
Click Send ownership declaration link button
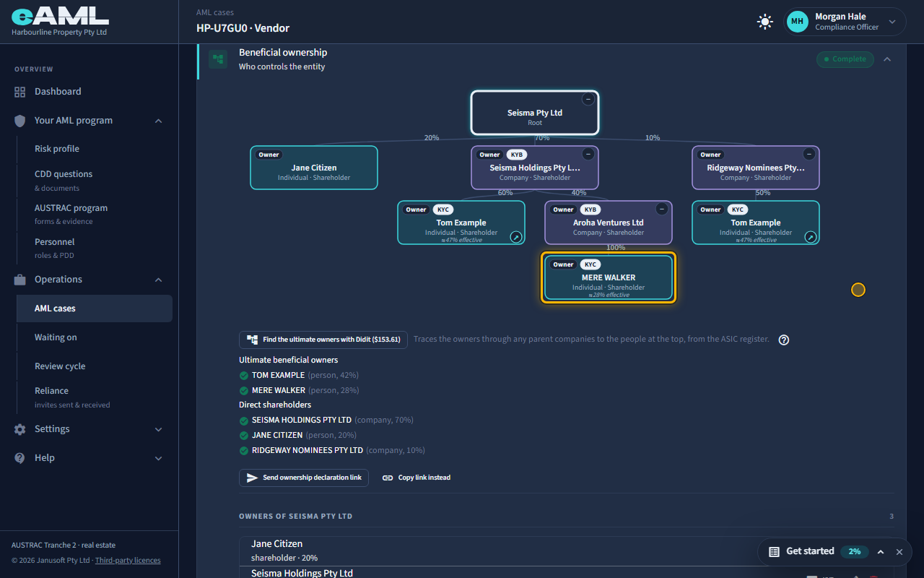click(x=304, y=478)
